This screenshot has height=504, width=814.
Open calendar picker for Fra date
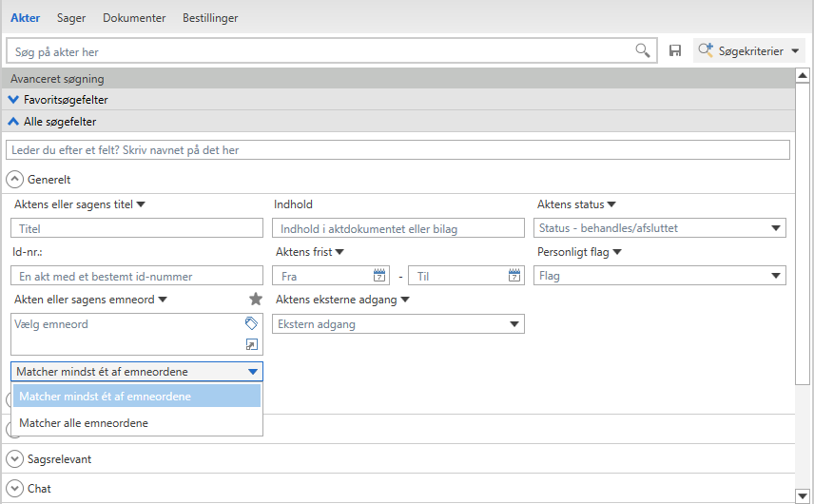point(379,276)
